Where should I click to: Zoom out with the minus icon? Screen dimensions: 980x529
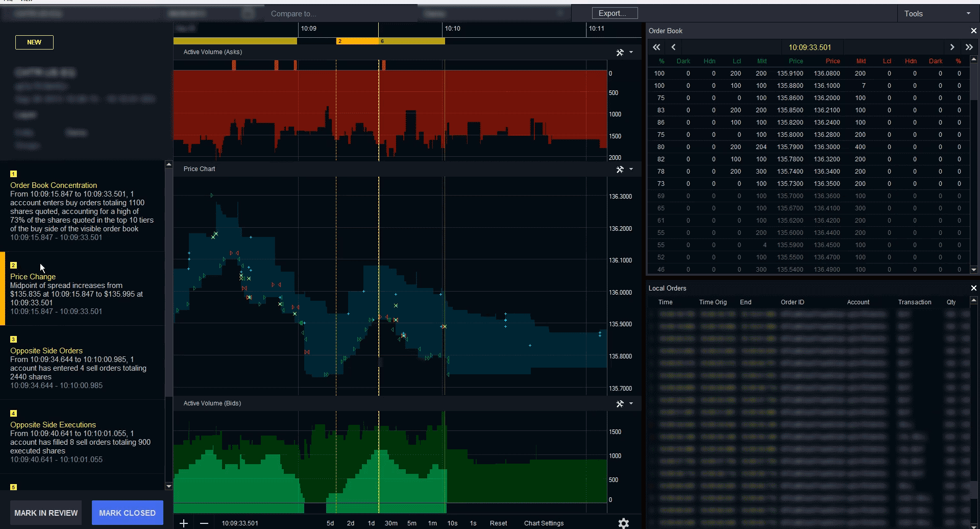point(204,523)
